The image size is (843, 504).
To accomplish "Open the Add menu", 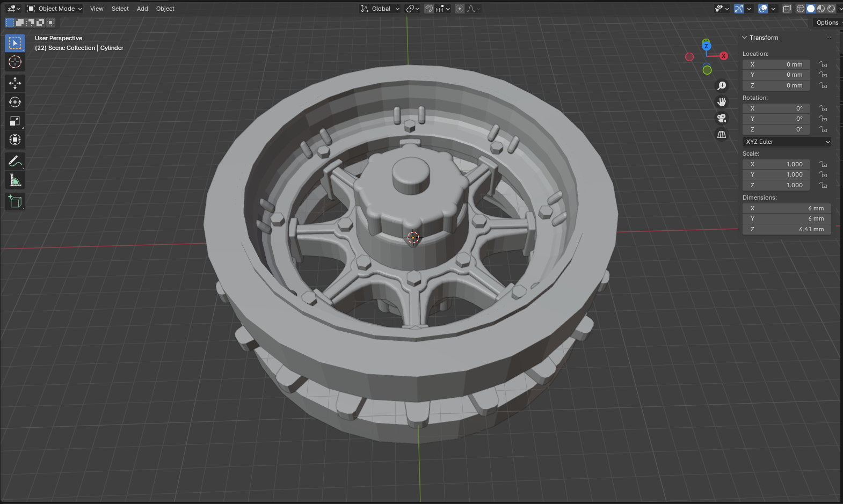I will [x=142, y=9].
